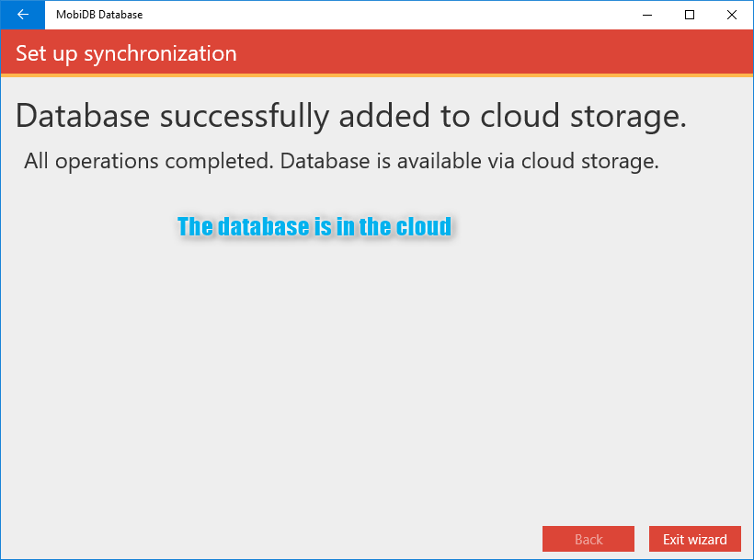Maximize the MobiDB Database window

690,15
